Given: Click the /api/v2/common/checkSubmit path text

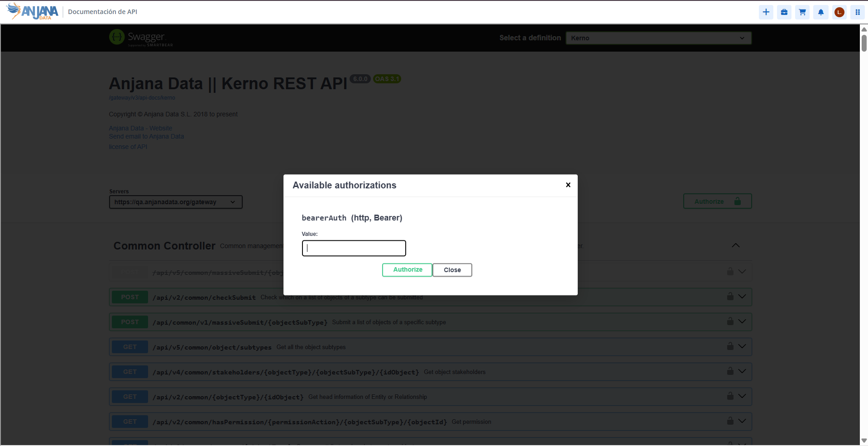Looking at the screenshot, I should [204, 297].
